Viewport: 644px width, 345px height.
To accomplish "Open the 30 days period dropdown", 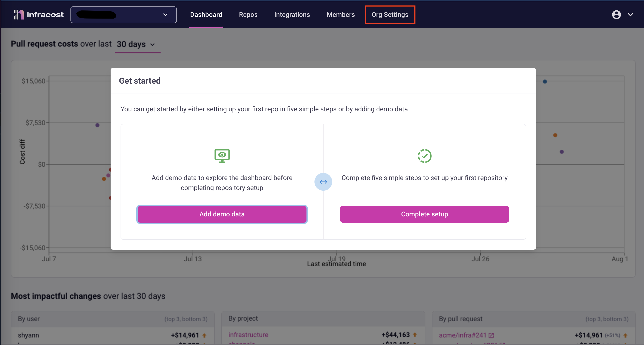I will [x=136, y=44].
